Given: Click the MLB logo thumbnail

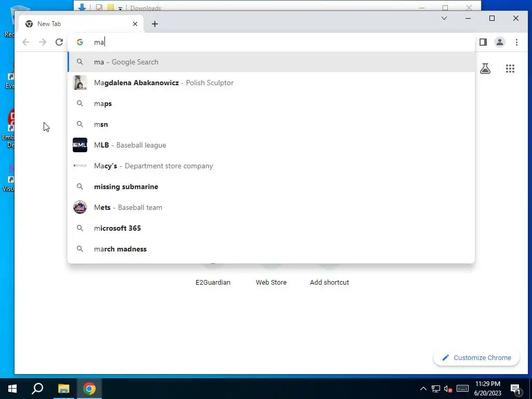Looking at the screenshot, I should tap(80, 145).
